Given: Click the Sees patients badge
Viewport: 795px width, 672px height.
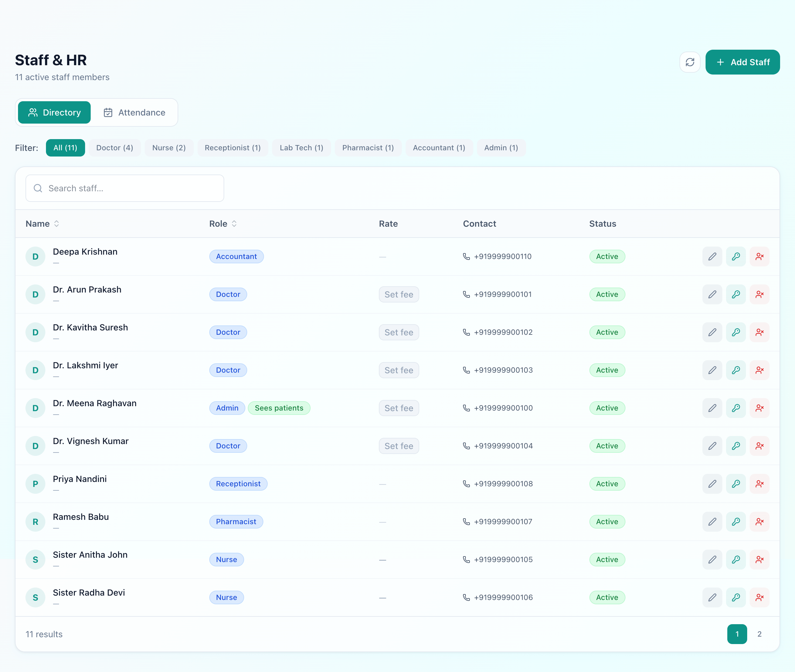Looking at the screenshot, I should pyautogui.click(x=279, y=408).
